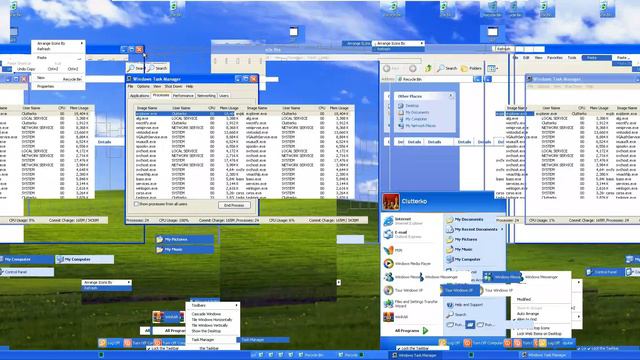Launch Windows Media Player from Start menu
640x360 pixels.
point(407,264)
